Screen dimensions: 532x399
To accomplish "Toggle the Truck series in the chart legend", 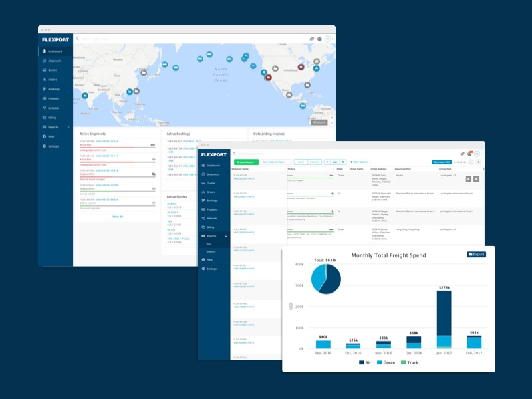I will [410, 362].
